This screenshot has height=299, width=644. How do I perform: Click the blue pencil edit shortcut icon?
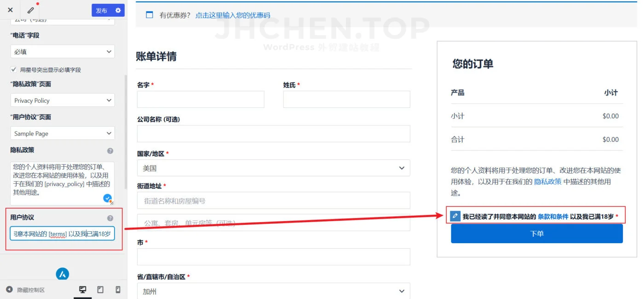coord(455,216)
